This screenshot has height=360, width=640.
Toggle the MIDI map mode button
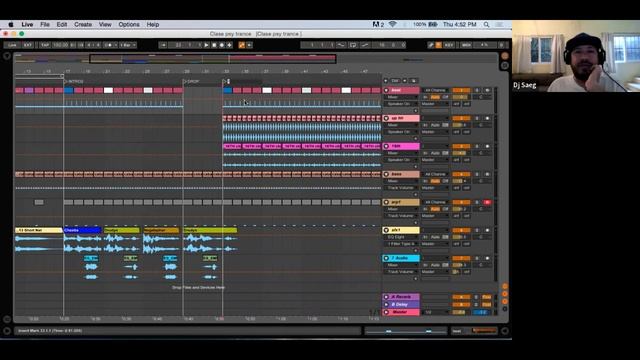point(466,45)
